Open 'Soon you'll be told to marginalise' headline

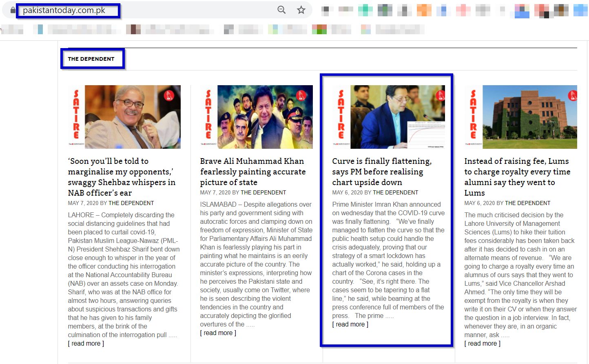[122, 177]
